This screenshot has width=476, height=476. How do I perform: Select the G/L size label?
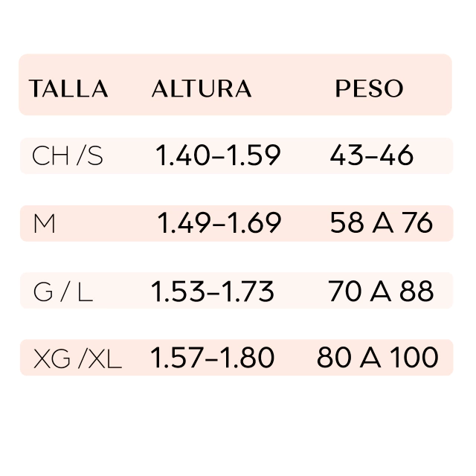click(x=63, y=292)
